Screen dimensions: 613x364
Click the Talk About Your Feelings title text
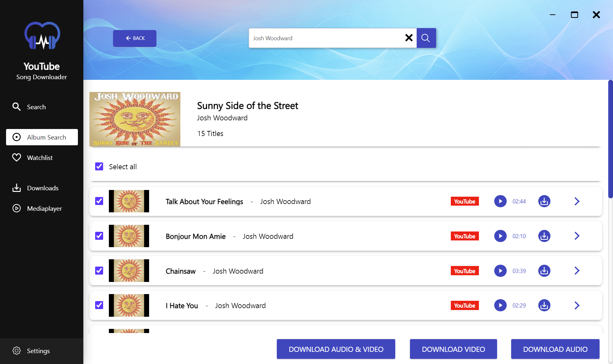click(x=204, y=201)
